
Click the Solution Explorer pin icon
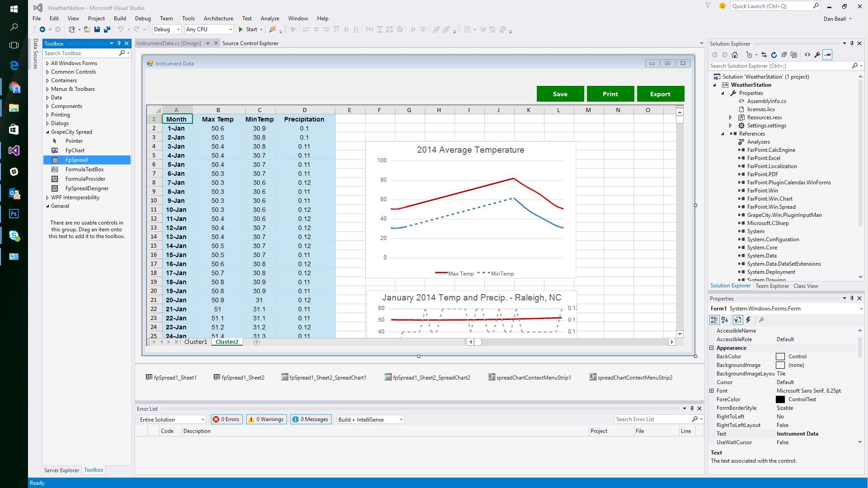point(853,43)
